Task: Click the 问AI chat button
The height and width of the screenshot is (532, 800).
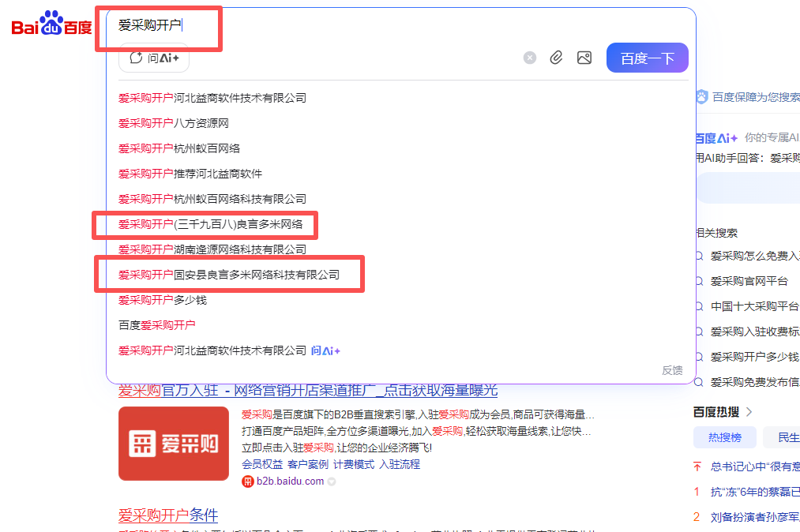Action: [154, 58]
